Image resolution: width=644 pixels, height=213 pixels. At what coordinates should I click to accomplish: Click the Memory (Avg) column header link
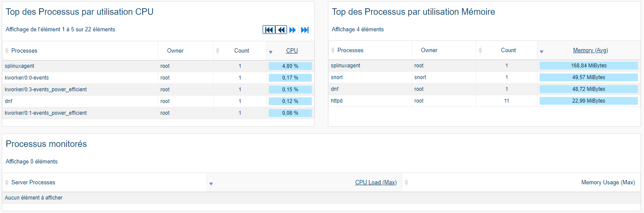pos(590,50)
